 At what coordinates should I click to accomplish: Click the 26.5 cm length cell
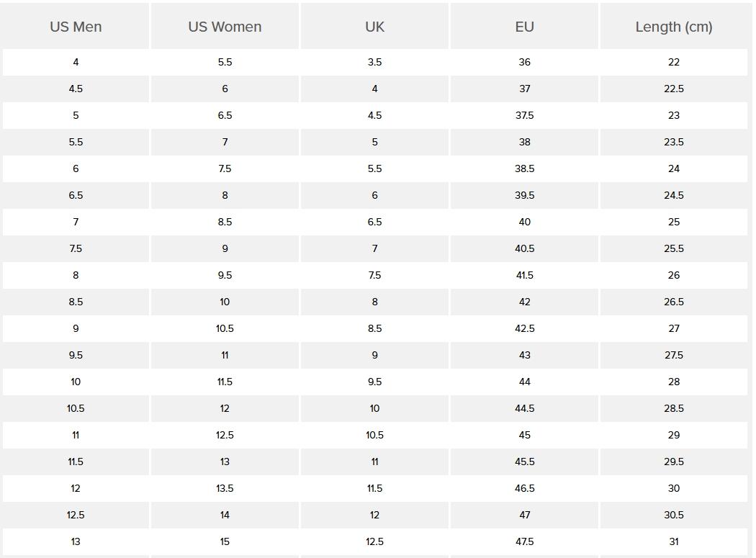click(674, 302)
